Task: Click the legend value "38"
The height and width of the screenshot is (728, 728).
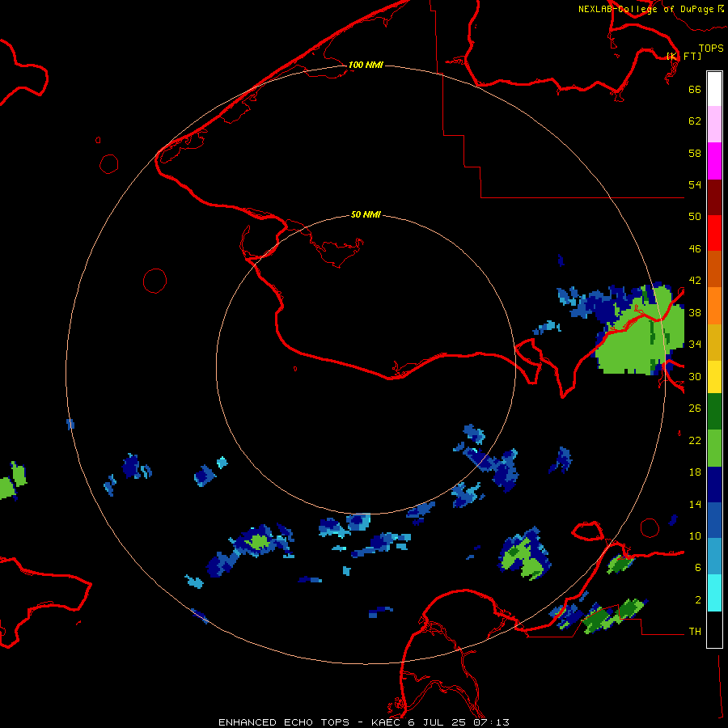Action: click(695, 313)
